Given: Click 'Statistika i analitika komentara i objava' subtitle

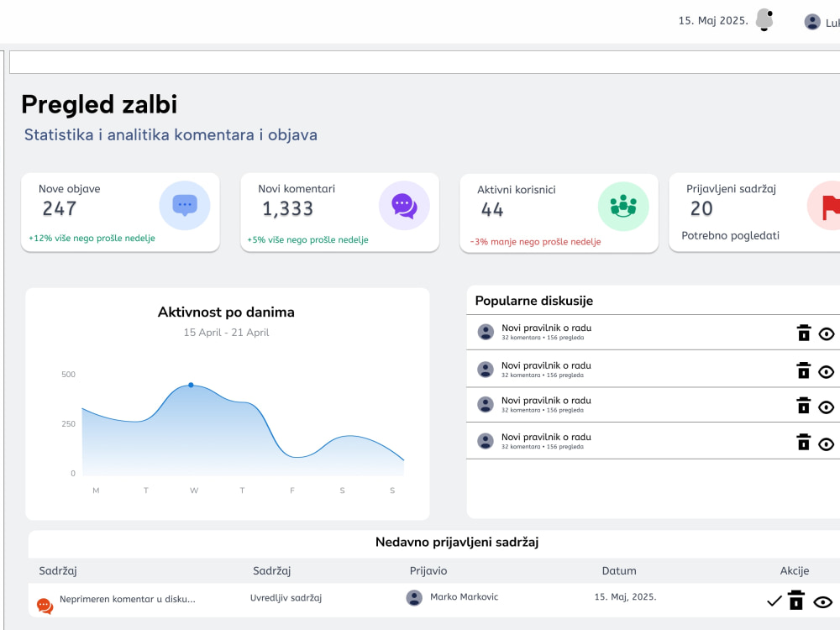Looking at the screenshot, I should (x=171, y=135).
